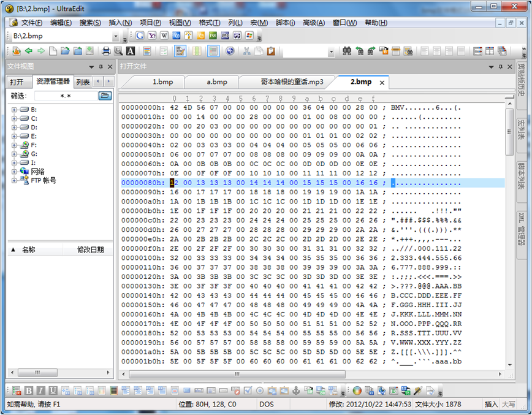532x415 pixels.
Task: Toggle hex edit mode icon
Action: [180, 51]
